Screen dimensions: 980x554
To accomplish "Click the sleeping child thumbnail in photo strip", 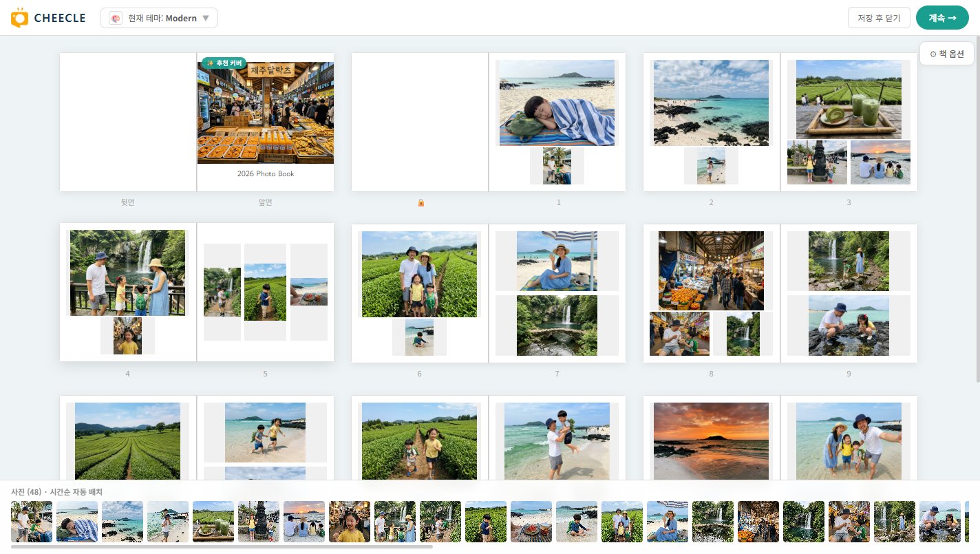I will [77, 522].
